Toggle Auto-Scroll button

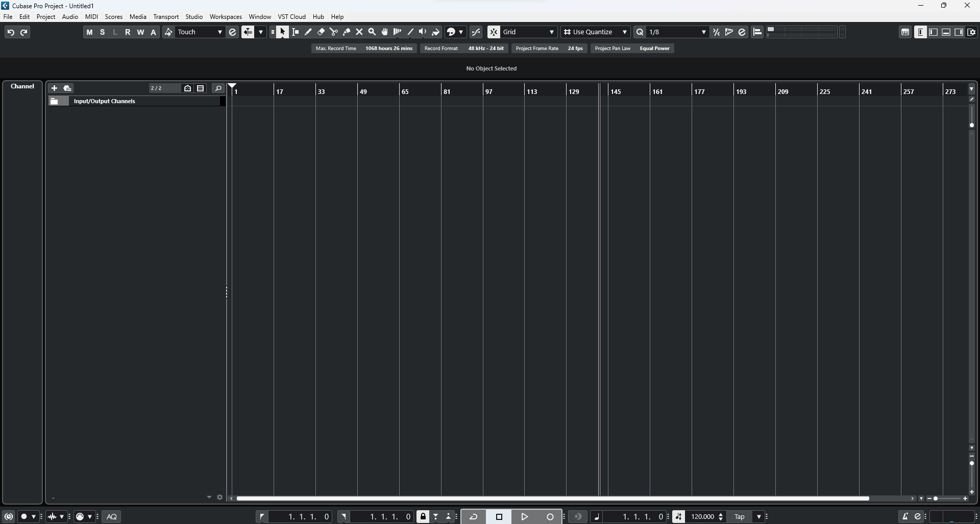pyautogui.click(x=248, y=32)
